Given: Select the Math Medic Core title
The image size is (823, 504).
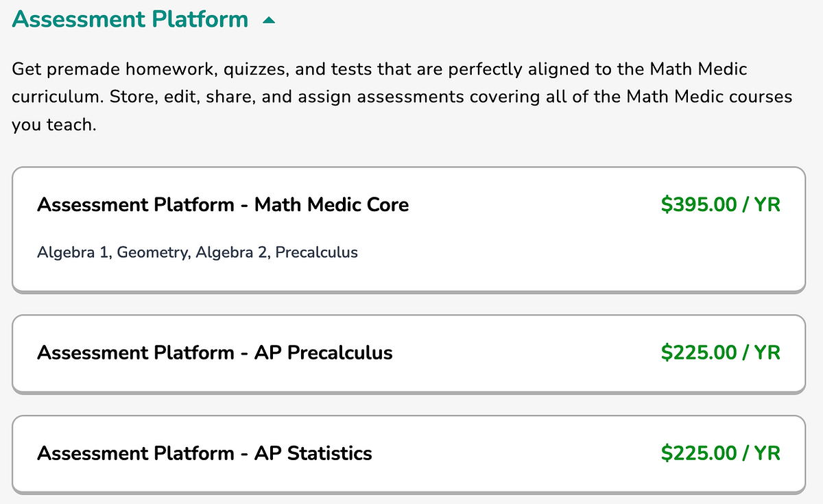Looking at the screenshot, I should point(223,204).
